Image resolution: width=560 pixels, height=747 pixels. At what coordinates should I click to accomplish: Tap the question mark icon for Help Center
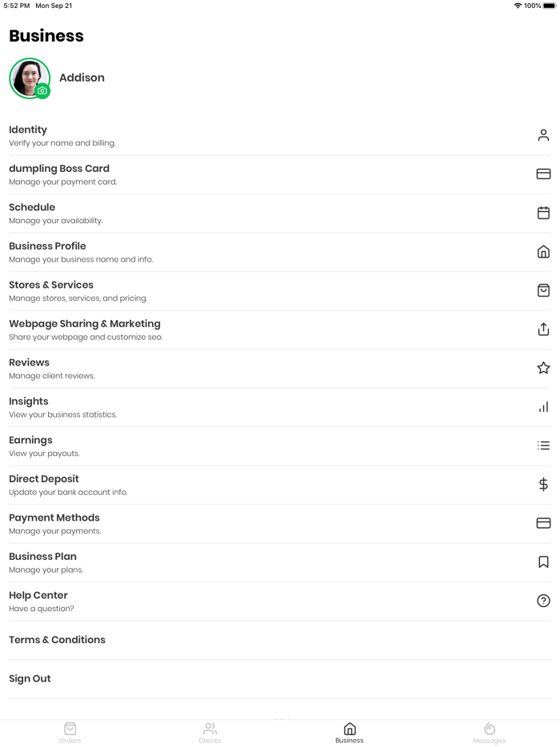click(x=543, y=601)
